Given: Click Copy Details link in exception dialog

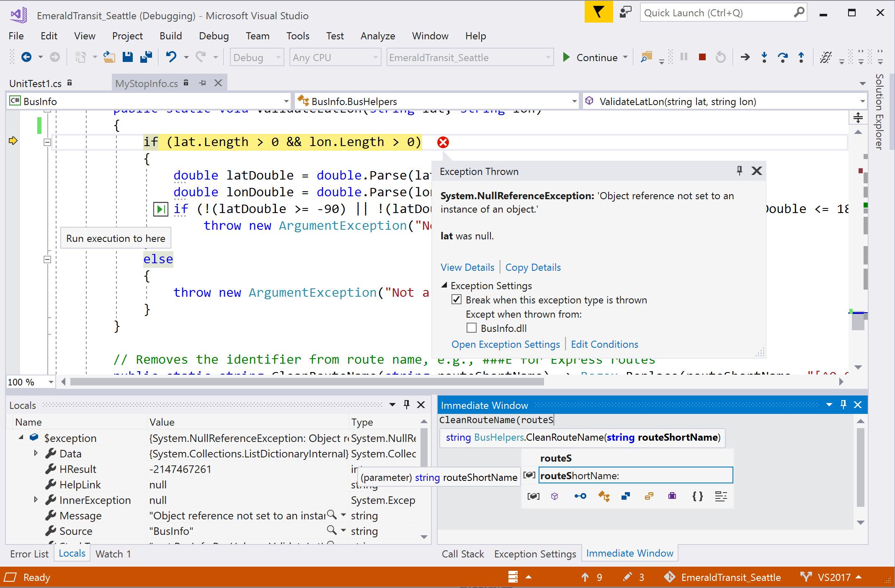Looking at the screenshot, I should coord(533,267).
